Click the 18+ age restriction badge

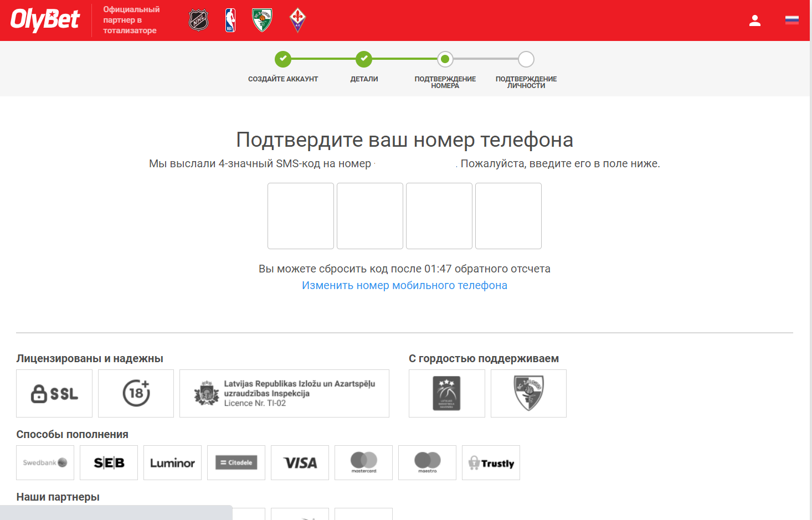pyautogui.click(x=136, y=393)
